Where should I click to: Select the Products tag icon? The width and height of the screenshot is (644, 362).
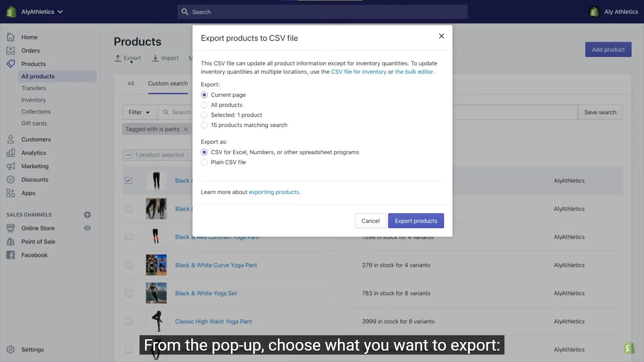(11, 64)
